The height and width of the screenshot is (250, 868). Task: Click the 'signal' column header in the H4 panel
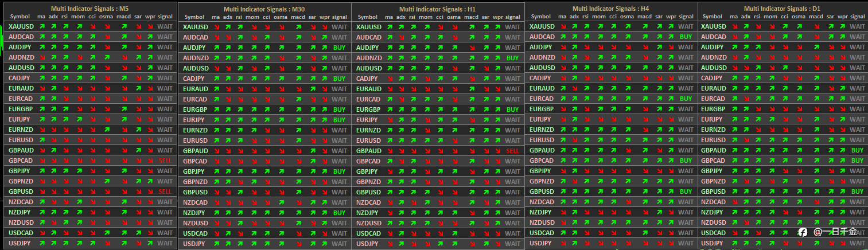tap(686, 17)
